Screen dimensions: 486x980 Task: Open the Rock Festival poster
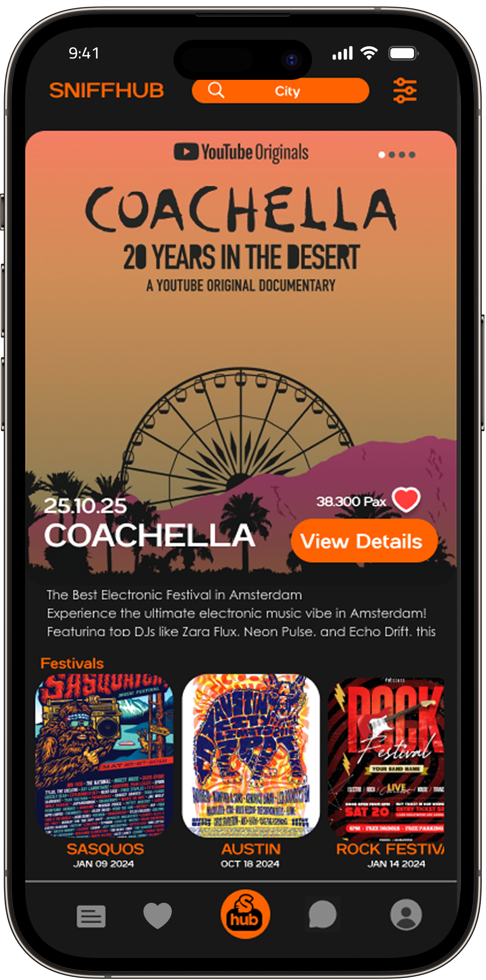tap(386, 756)
